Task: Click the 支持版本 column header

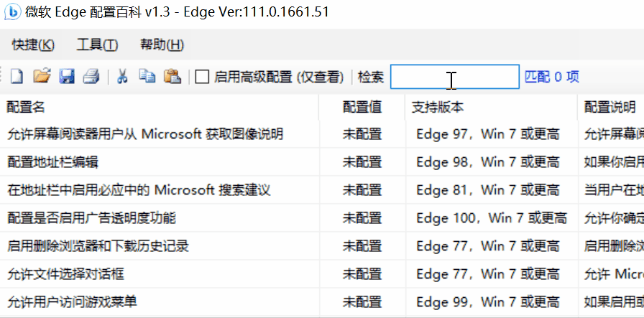Action: pos(438,107)
